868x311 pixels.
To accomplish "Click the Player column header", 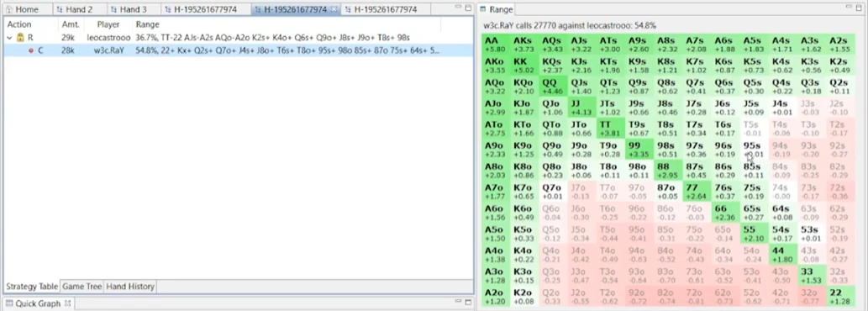I will tap(108, 24).
